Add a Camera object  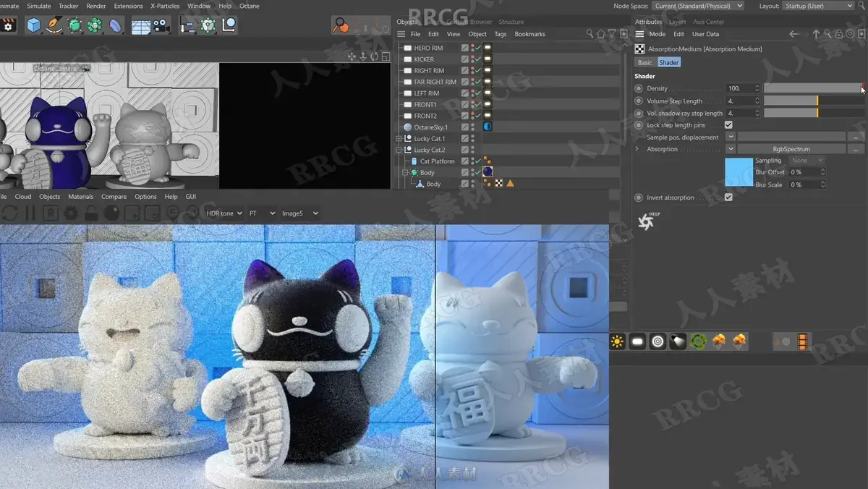[161, 26]
